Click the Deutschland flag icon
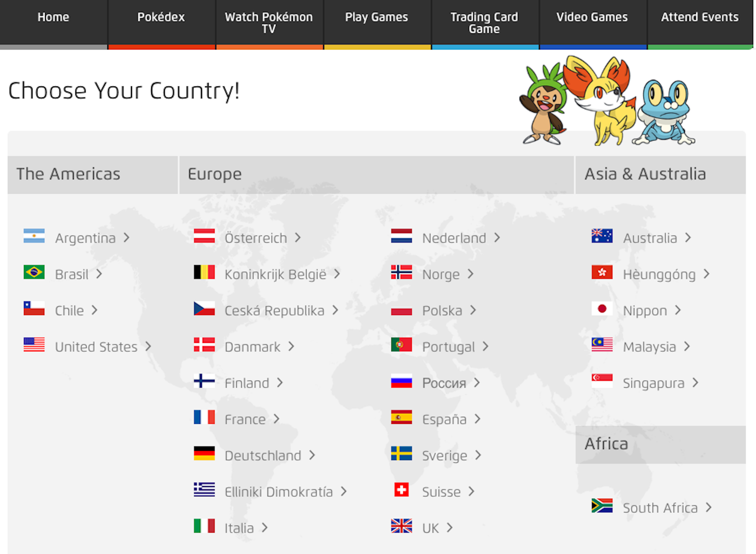 click(204, 453)
